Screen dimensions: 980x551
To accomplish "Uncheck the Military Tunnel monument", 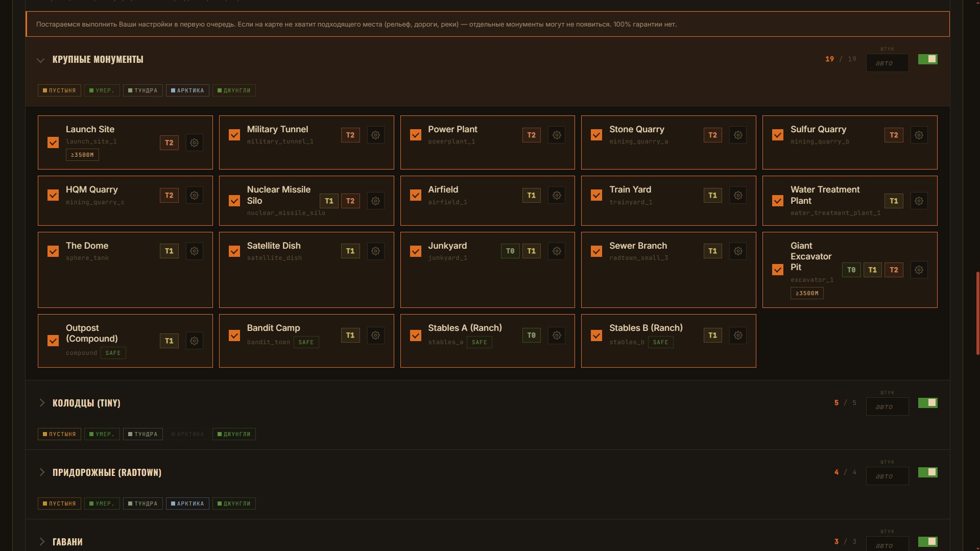I will coord(234,135).
